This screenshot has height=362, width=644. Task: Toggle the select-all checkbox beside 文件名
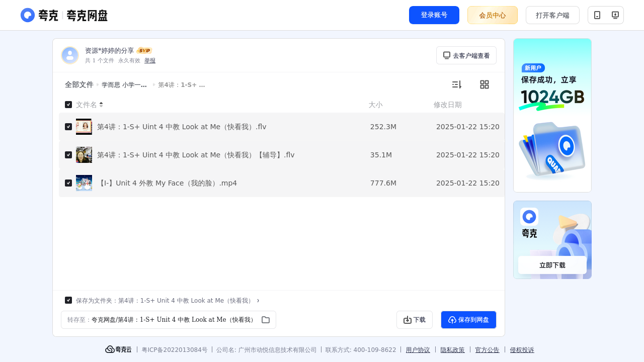[x=68, y=105]
